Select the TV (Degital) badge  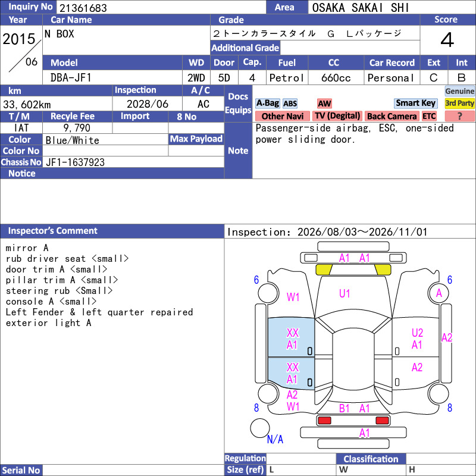pos(337,116)
